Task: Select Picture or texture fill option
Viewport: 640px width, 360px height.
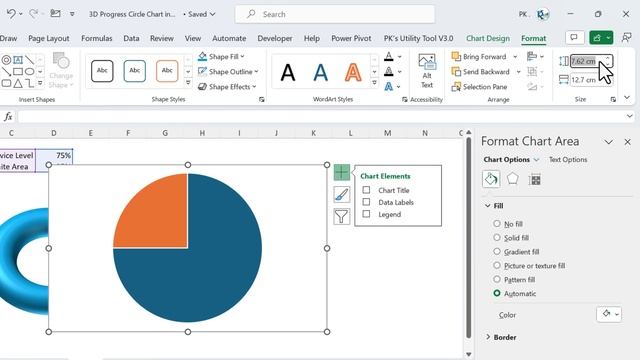Action: [497, 265]
